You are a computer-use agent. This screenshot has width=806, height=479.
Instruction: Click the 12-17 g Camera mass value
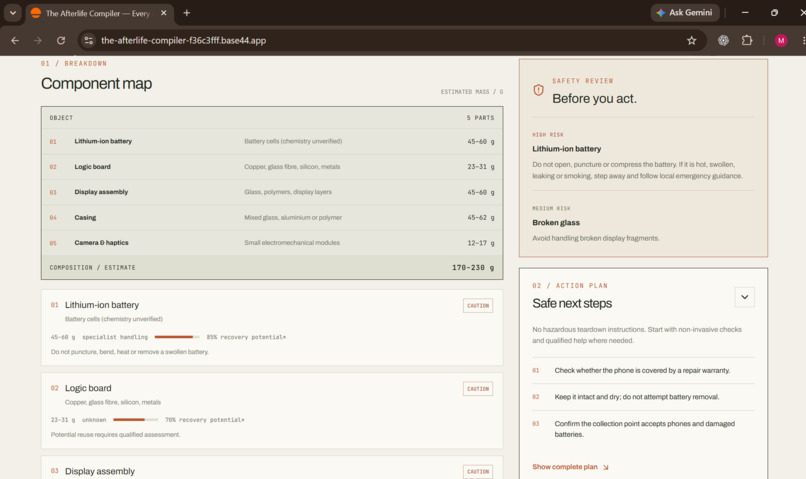[x=481, y=243]
